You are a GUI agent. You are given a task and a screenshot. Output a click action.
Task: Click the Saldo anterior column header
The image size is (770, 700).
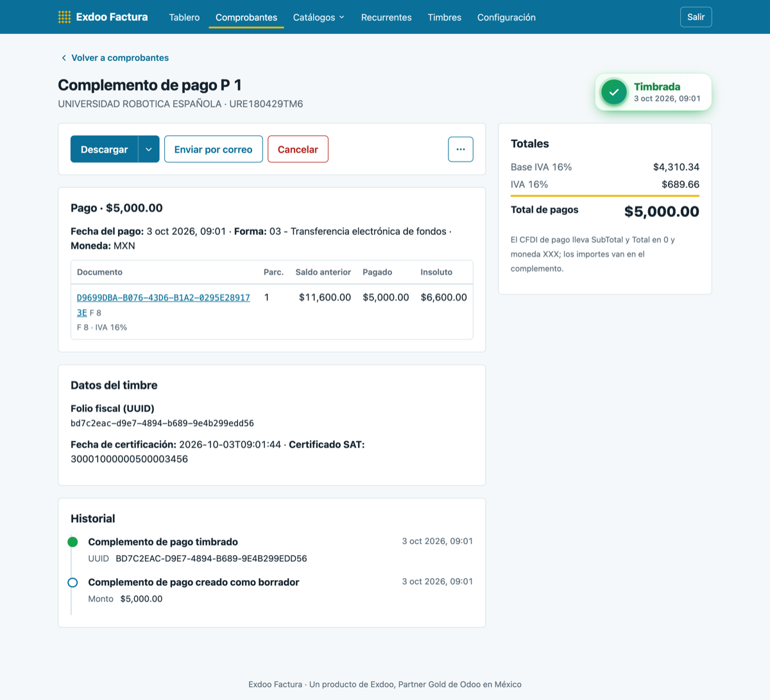coord(323,272)
